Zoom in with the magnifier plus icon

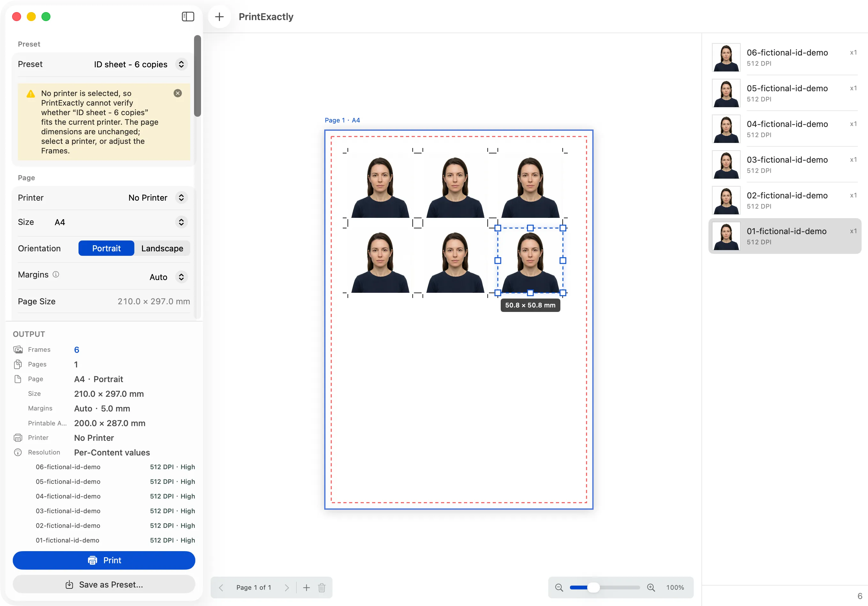point(651,588)
